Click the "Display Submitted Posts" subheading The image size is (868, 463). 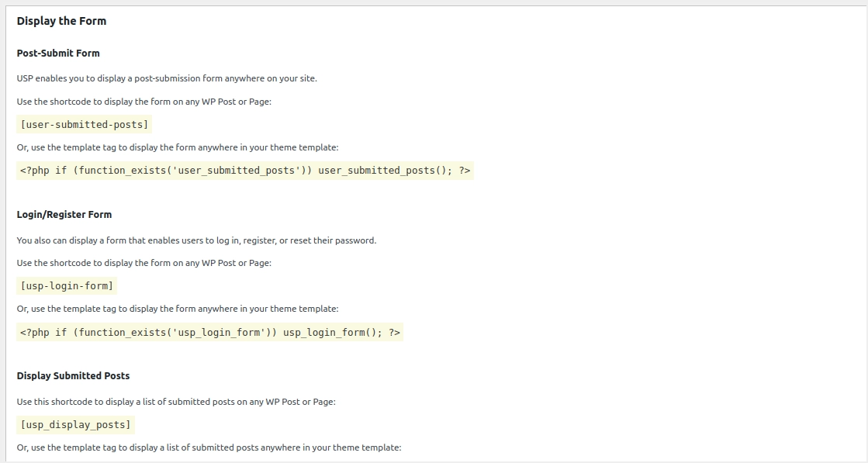(x=73, y=376)
